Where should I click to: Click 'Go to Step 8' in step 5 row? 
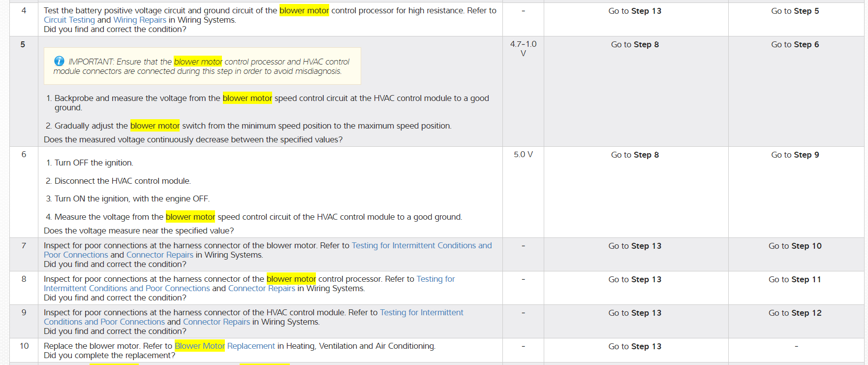(635, 45)
